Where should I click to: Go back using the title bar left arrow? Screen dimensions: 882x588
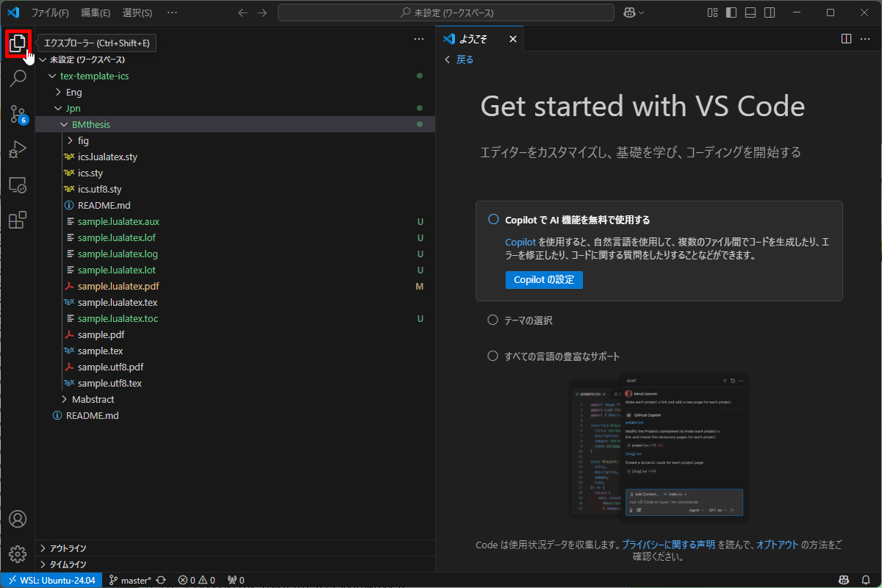[x=243, y=12]
